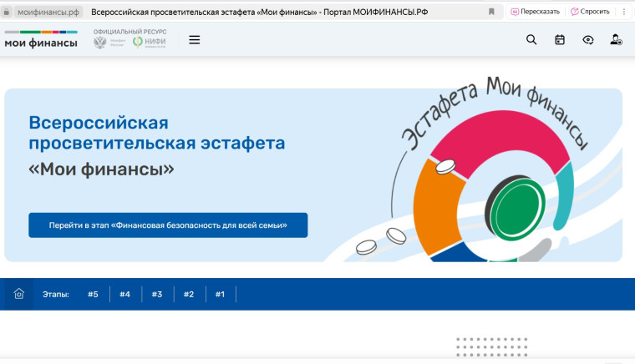Select stage #1 tab
Image resolution: width=635 pixels, height=364 pixels.
point(220,295)
